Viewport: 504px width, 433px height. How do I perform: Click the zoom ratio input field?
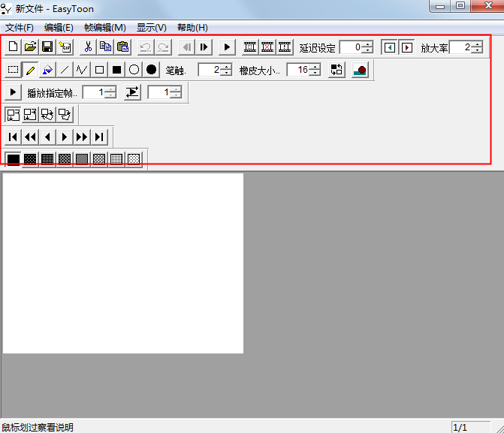[x=460, y=47]
